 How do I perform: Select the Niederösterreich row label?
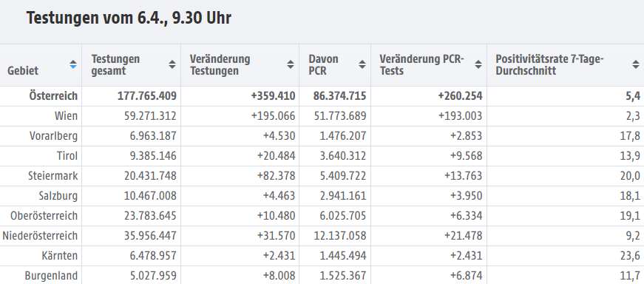point(40,236)
